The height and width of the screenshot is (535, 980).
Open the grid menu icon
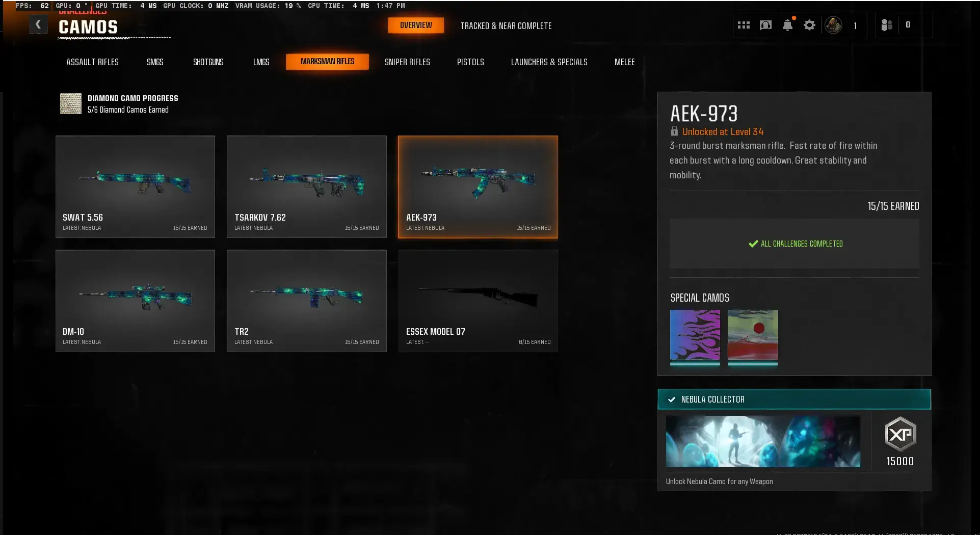pyautogui.click(x=744, y=25)
